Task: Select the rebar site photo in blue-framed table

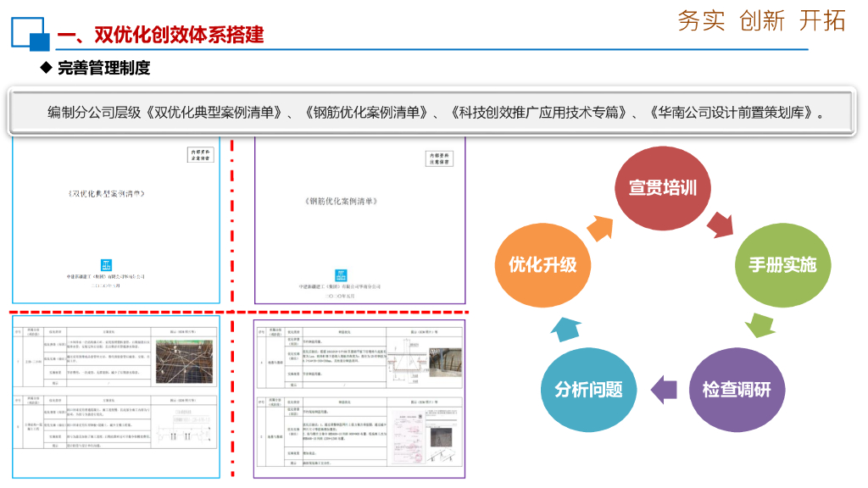Action: 184,362
